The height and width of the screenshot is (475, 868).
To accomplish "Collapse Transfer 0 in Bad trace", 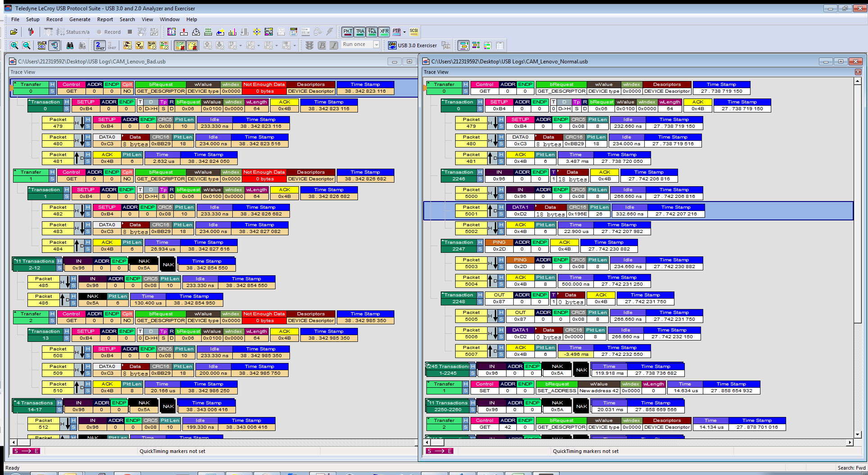I will pyautogui.click(x=15, y=84).
